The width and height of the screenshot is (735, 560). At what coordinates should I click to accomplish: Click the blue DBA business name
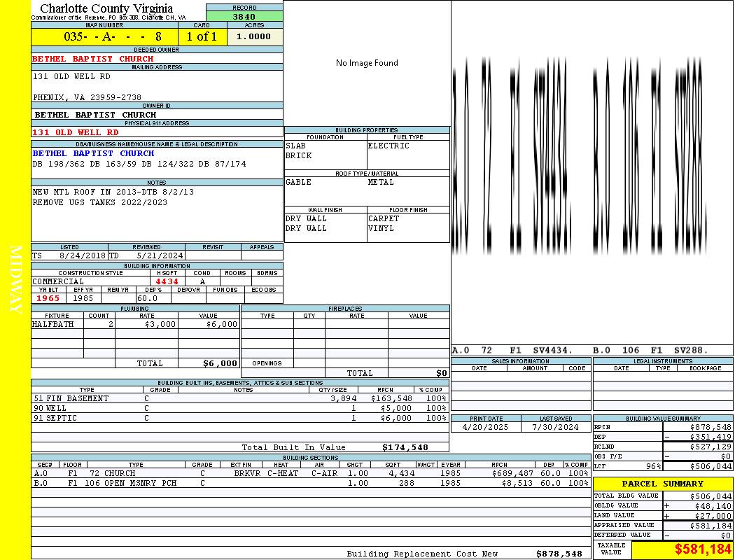[93, 153]
